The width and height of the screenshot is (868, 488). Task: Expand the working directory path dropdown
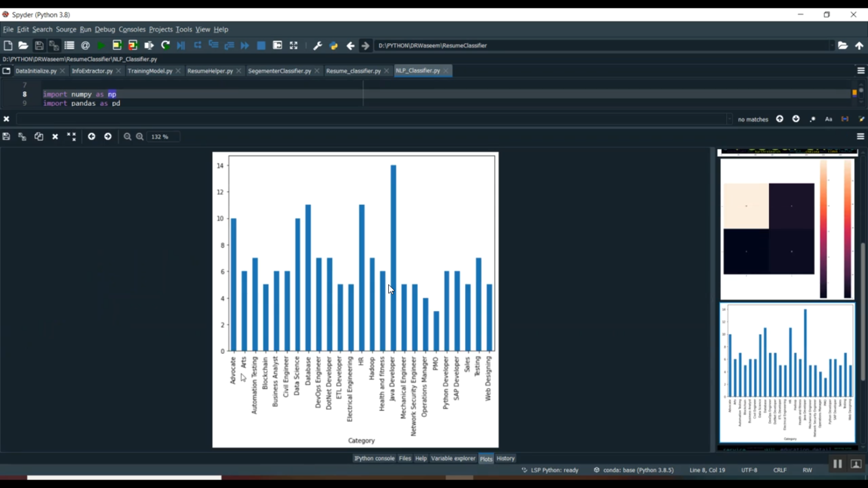tap(832, 46)
